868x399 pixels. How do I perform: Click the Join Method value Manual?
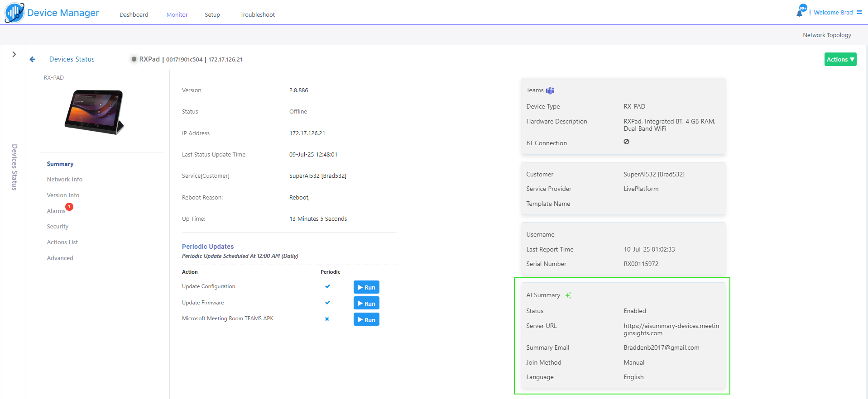pos(634,363)
